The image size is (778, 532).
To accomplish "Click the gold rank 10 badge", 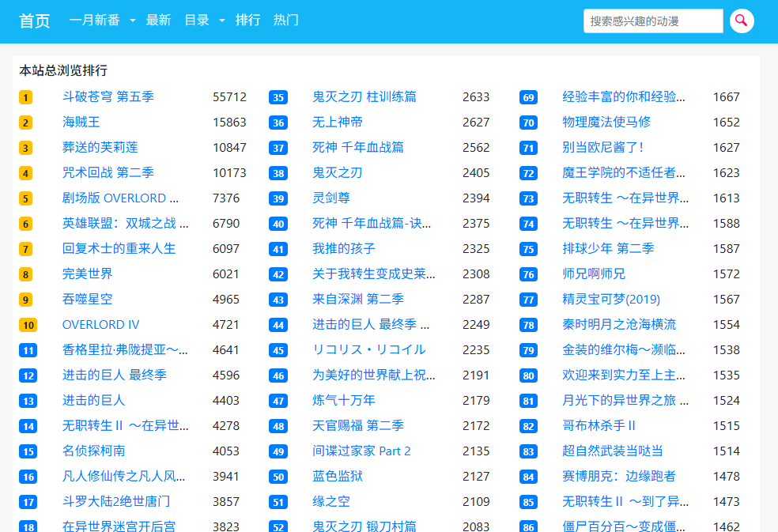I will click(x=28, y=325).
